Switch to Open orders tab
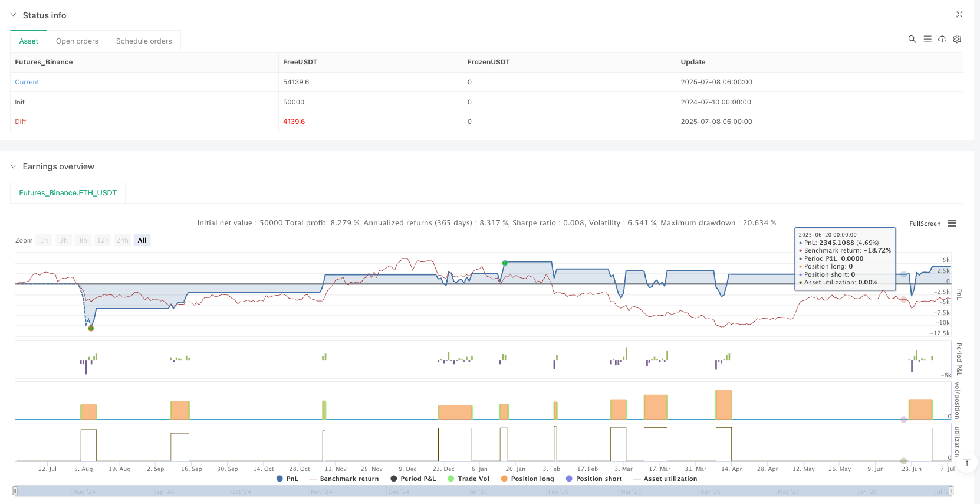 [x=77, y=41]
